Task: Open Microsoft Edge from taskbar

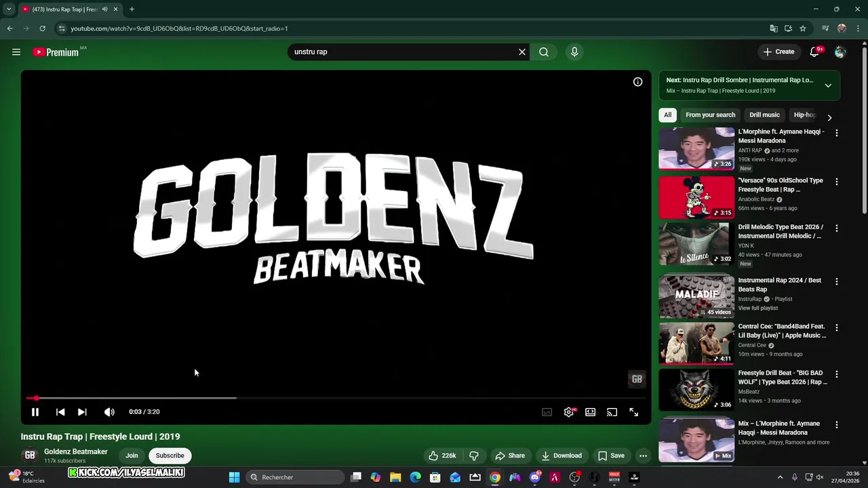Action: click(x=415, y=477)
